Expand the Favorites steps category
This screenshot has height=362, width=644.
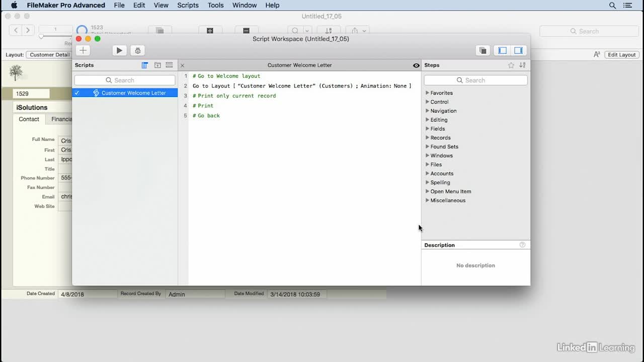click(428, 93)
